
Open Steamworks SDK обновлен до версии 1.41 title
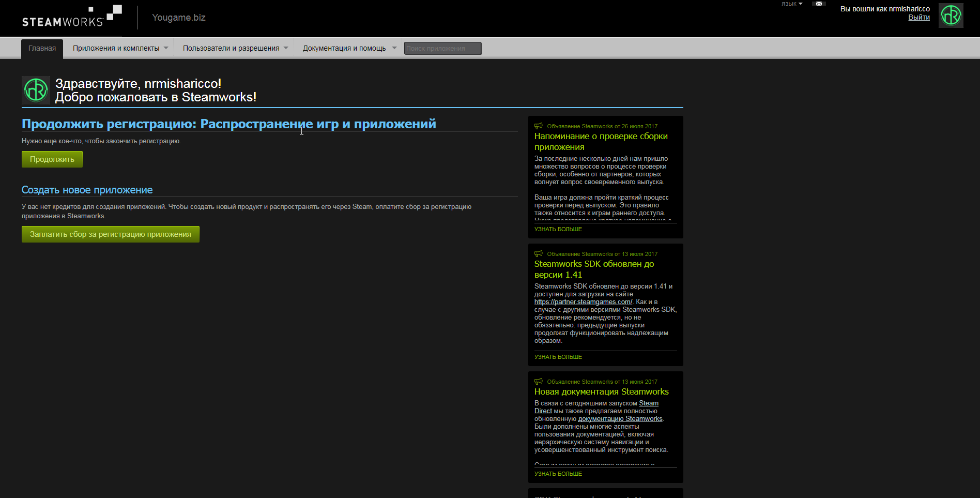click(594, 269)
